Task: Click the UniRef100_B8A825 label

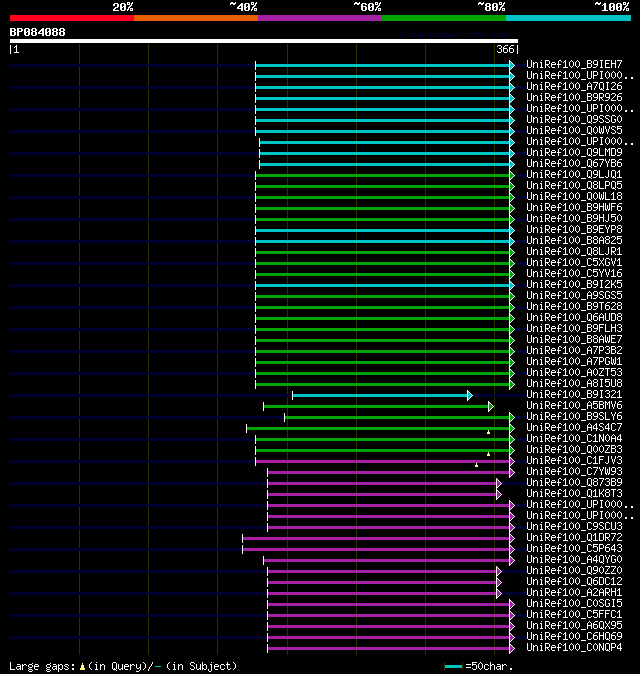Action: [574, 240]
